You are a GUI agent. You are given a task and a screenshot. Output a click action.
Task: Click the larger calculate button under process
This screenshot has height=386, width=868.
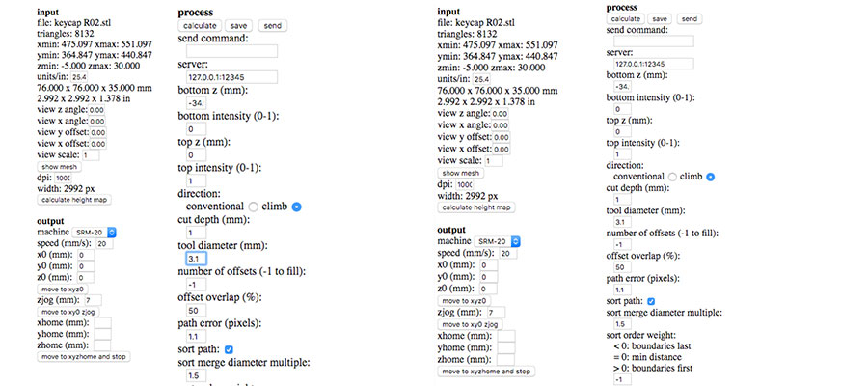[200, 25]
